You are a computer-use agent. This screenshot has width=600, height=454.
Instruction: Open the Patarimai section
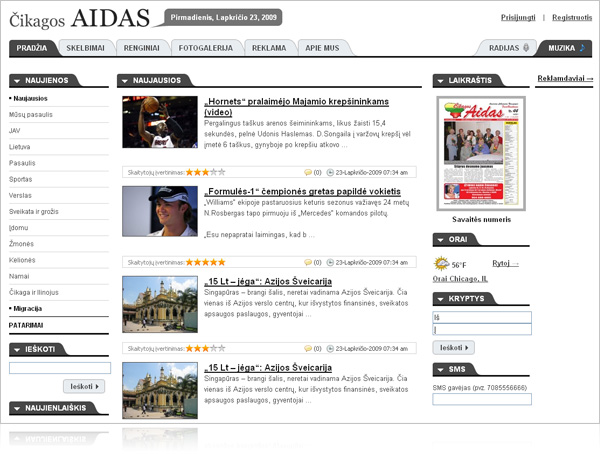pyautogui.click(x=26, y=325)
